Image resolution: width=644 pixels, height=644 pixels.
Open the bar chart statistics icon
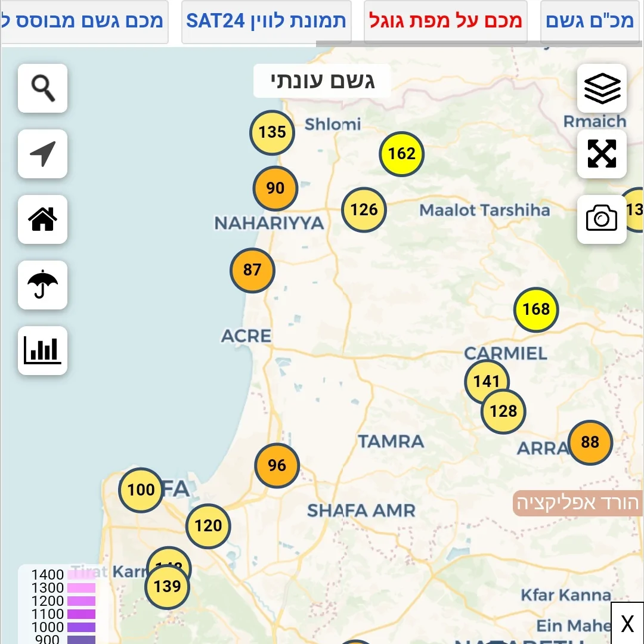pos(42,350)
